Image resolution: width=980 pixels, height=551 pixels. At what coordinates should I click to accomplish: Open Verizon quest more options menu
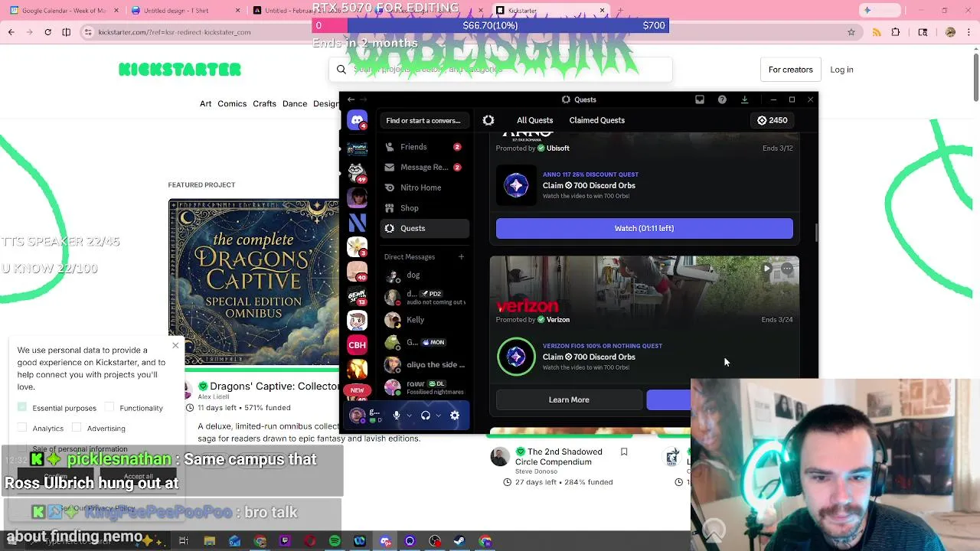787,269
